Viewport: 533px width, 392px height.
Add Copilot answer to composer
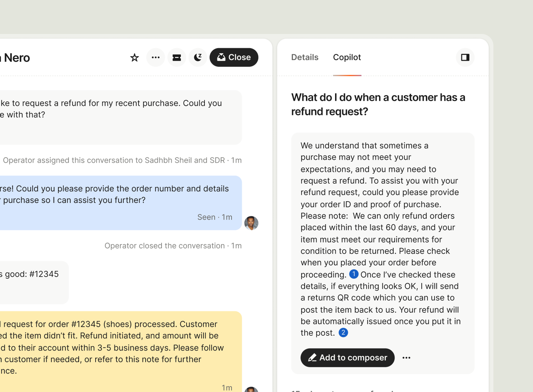(x=347, y=358)
